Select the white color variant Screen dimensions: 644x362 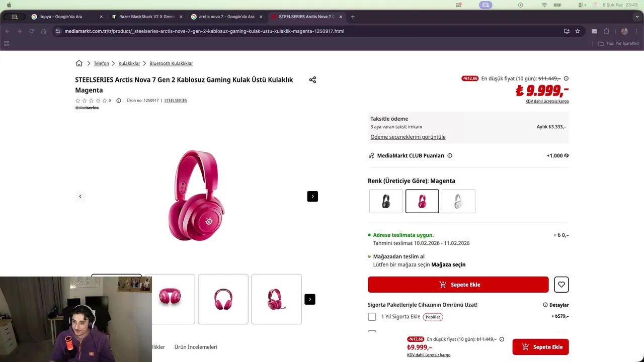click(458, 201)
